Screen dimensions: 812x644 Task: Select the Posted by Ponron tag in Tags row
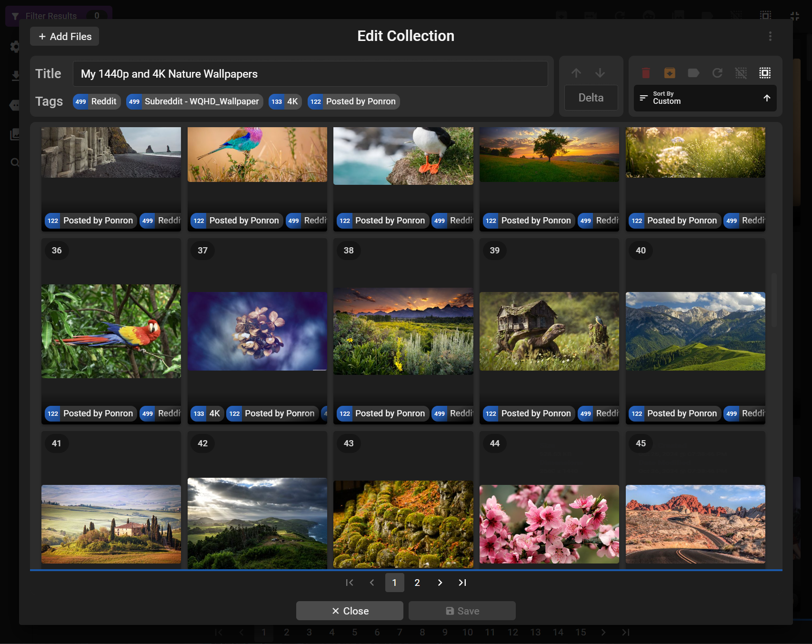point(353,101)
